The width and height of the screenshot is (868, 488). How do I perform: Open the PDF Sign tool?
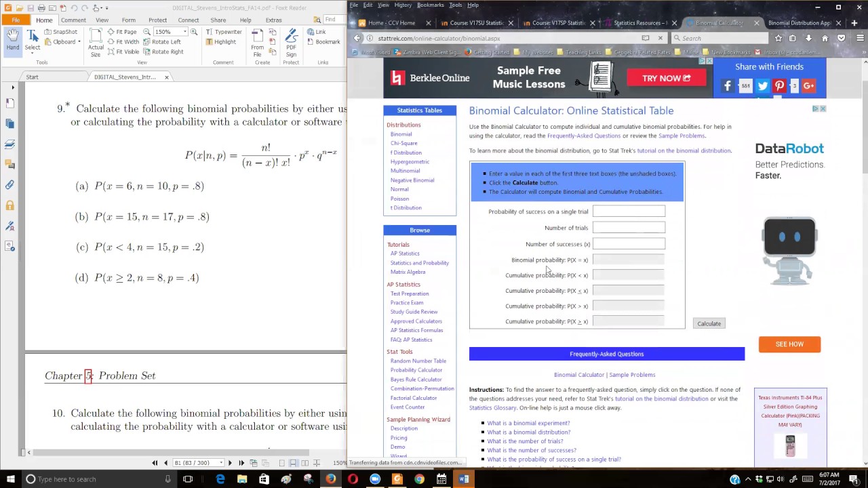[x=291, y=43]
